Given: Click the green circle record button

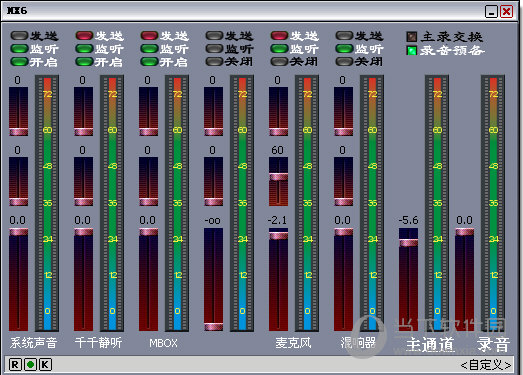Looking at the screenshot, I should click(30, 364).
